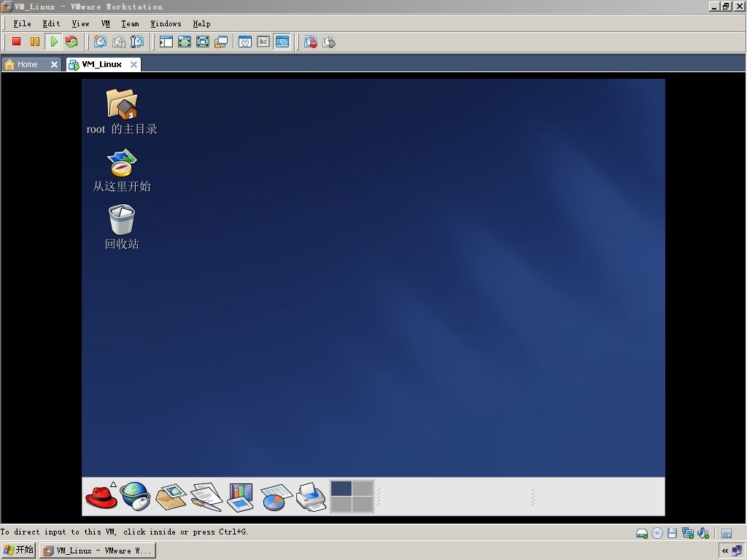Open the 回收站 trash icon

(x=122, y=227)
